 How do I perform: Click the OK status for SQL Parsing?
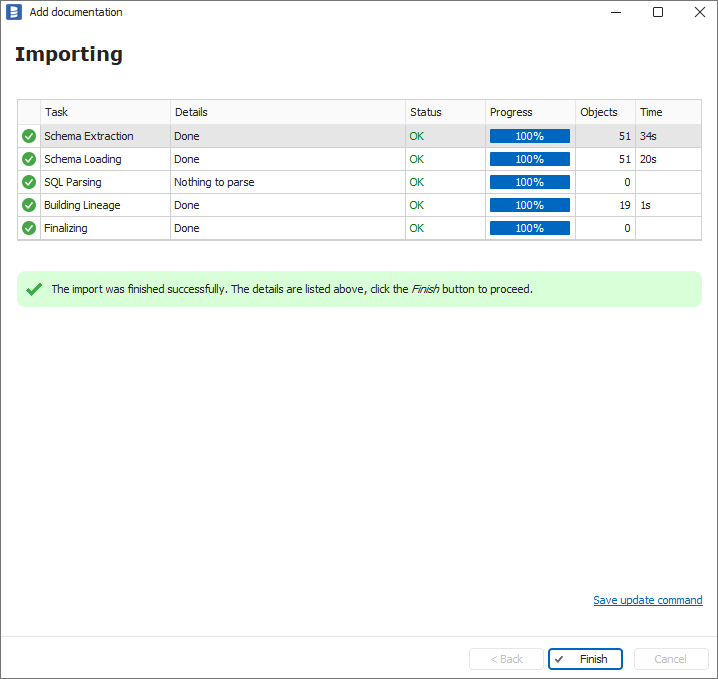417,182
